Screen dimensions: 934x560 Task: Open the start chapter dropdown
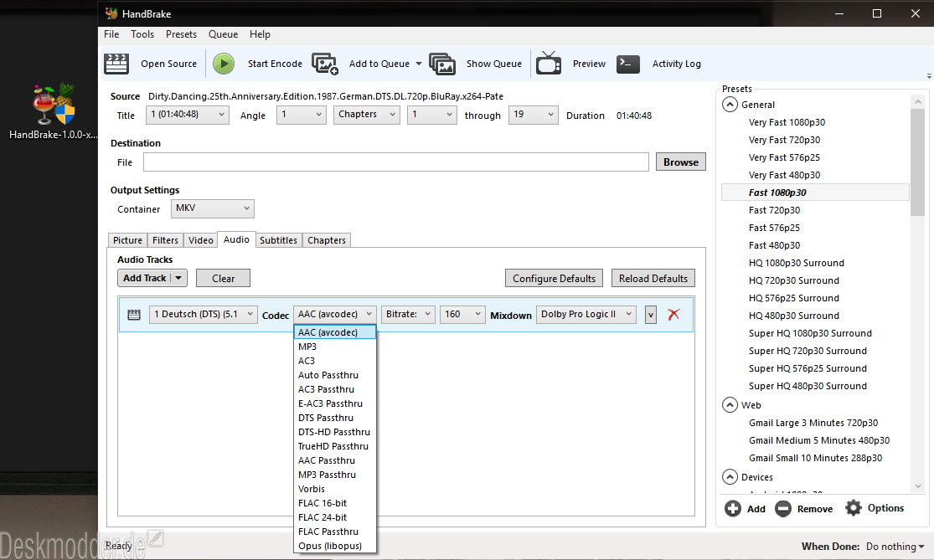(x=432, y=115)
